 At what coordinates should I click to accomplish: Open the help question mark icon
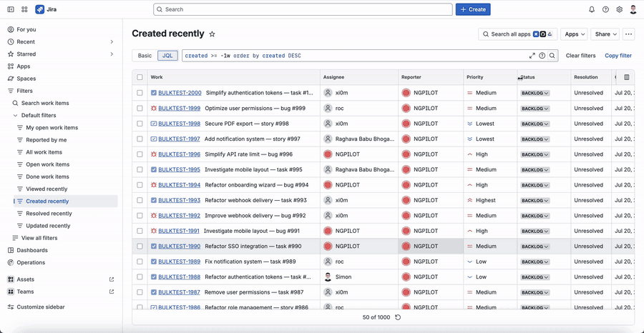(x=605, y=9)
